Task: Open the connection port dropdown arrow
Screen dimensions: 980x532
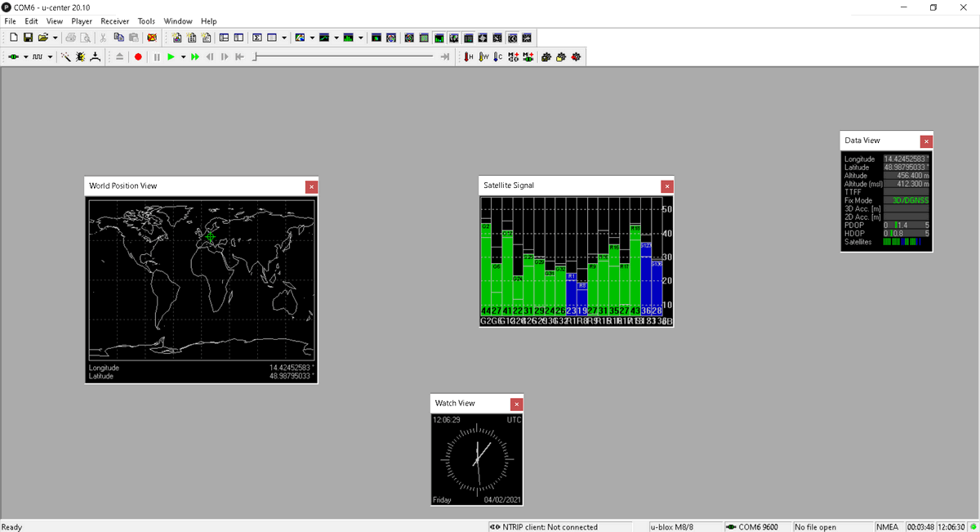Action: [25, 56]
